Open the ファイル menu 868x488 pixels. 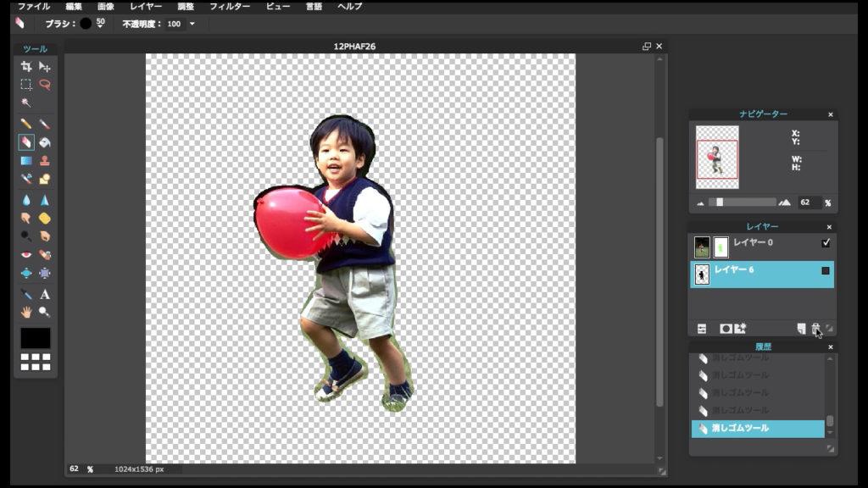tap(34, 7)
